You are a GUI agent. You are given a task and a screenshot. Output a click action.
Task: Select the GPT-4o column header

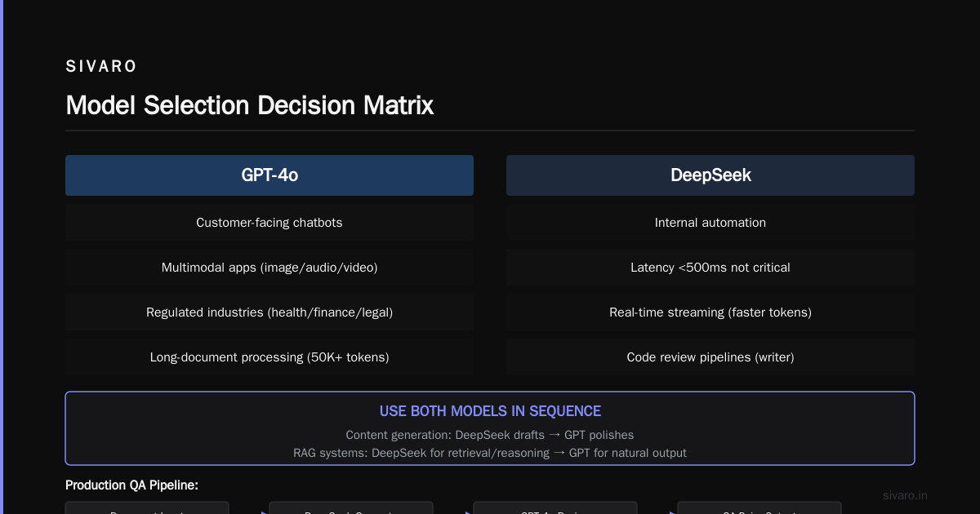click(269, 175)
